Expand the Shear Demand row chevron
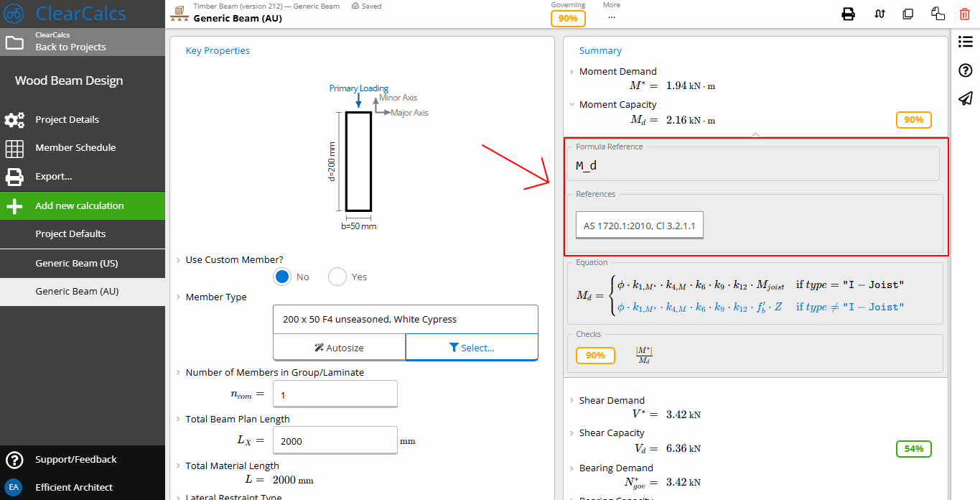This screenshot has height=500, width=980. coord(571,401)
